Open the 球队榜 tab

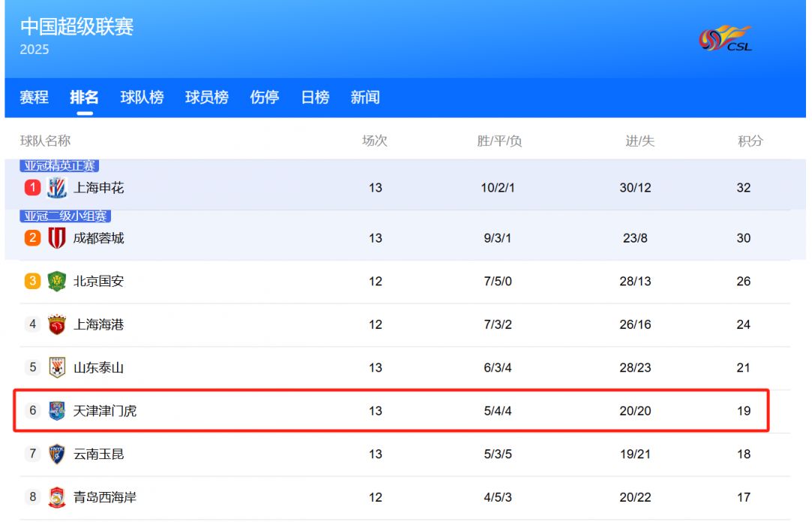142,98
